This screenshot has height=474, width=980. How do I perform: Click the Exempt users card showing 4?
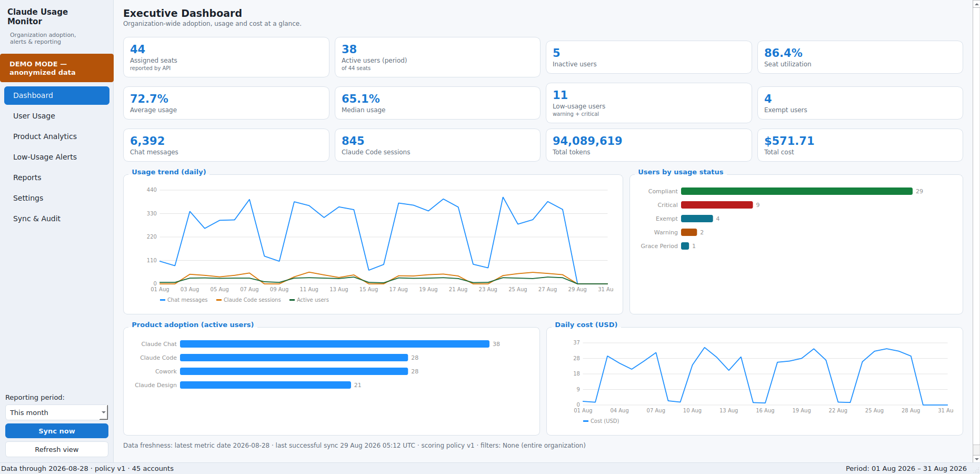tap(860, 103)
